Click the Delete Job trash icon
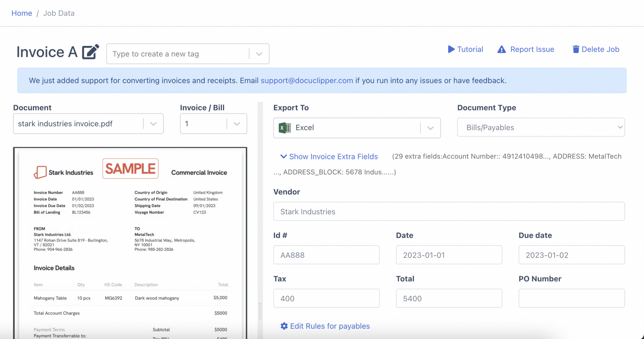 576,49
